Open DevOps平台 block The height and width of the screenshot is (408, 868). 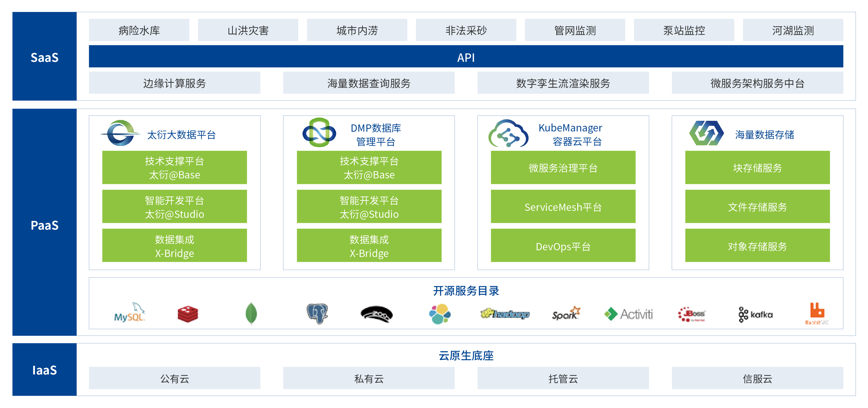(x=563, y=246)
